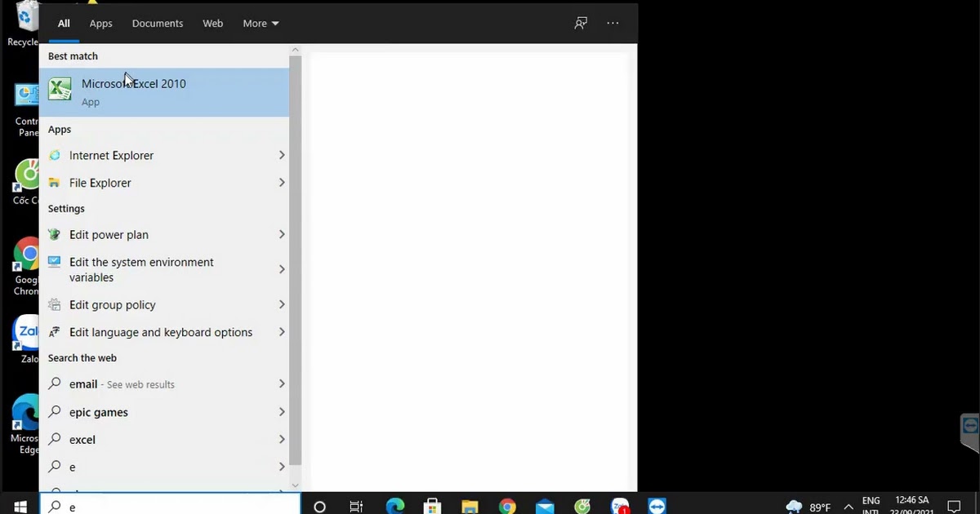Open the three-dots options menu in search
The width and height of the screenshot is (980, 514).
click(x=612, y=23)
